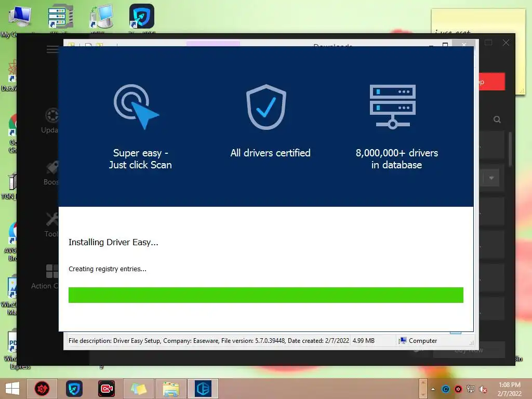Click the muted volume tray icon
The width and height of the screenshot is (532, 399).
pos(483,389)
